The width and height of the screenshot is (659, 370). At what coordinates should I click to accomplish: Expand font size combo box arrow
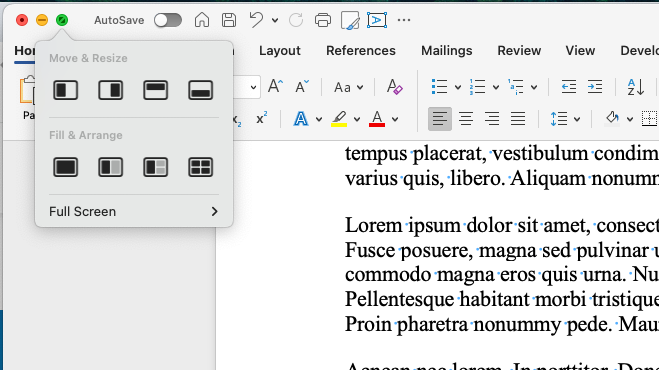pyautogui.click(x=253, y=87)
